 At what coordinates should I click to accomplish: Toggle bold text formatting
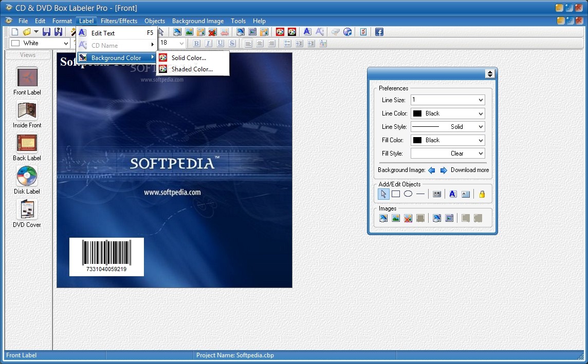196,44
